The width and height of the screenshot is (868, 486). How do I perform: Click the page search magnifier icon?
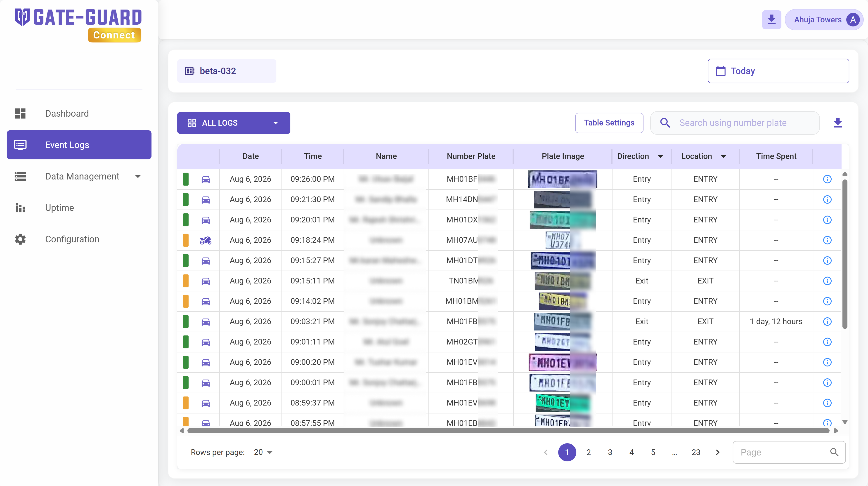pos(834,452)
